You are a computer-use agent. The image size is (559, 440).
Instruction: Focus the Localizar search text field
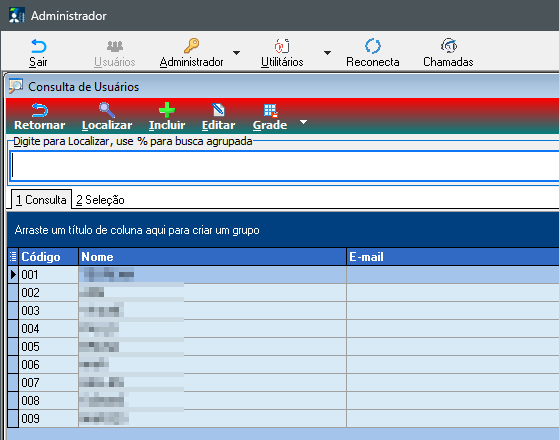[x=284, y=166]
